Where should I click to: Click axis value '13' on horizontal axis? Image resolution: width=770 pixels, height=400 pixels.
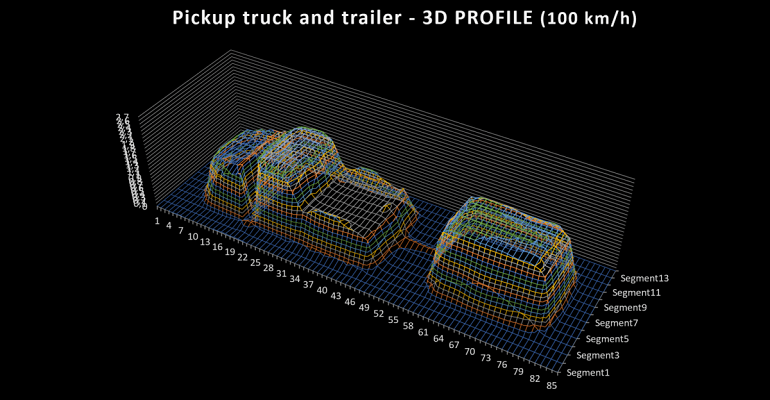point(205,241)
